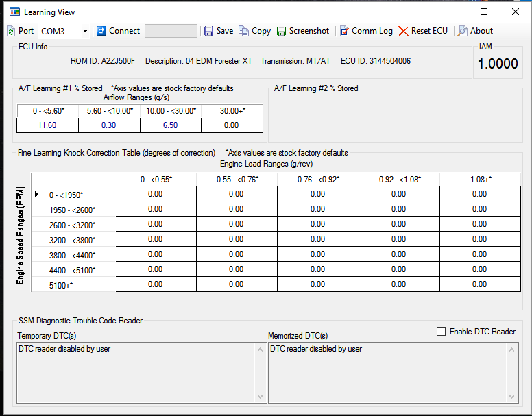This screenshot has width=532, height=416.
Task: Select the 5100+ RPM row header
Action: [x=73, y=285]
